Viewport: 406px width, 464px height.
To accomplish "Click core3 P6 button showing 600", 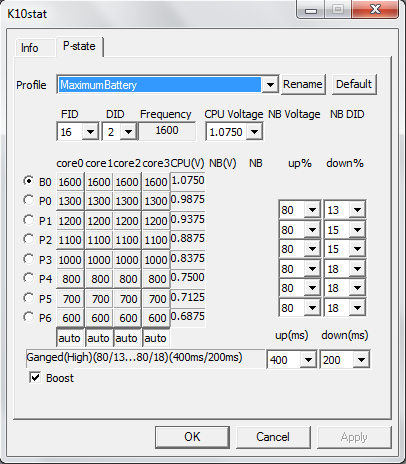I will click(x=156, y=318).
